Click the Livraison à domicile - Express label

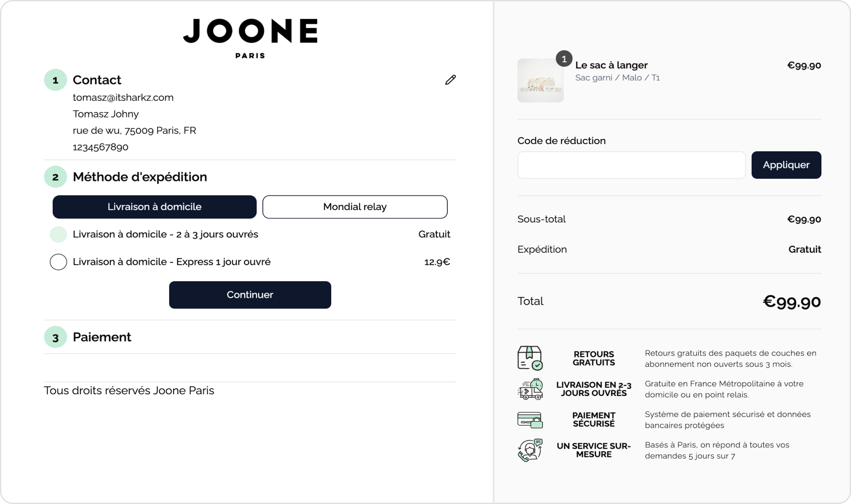tap(172, 262)
